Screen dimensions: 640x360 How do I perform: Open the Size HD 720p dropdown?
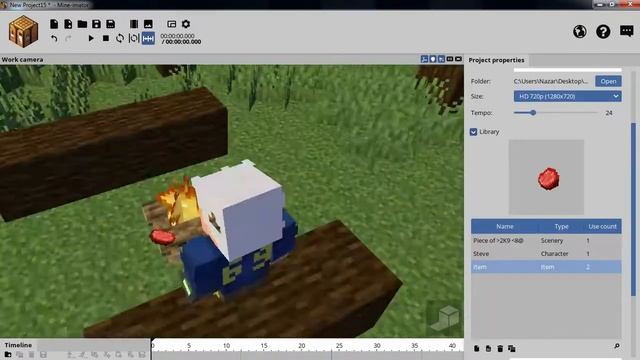(x=567, y=96)
